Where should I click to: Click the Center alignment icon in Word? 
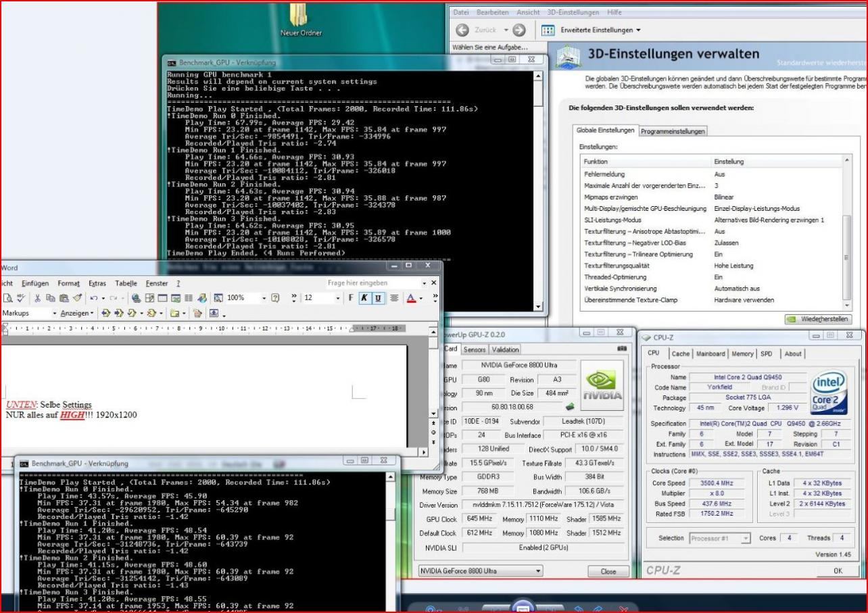coord(394,298)
